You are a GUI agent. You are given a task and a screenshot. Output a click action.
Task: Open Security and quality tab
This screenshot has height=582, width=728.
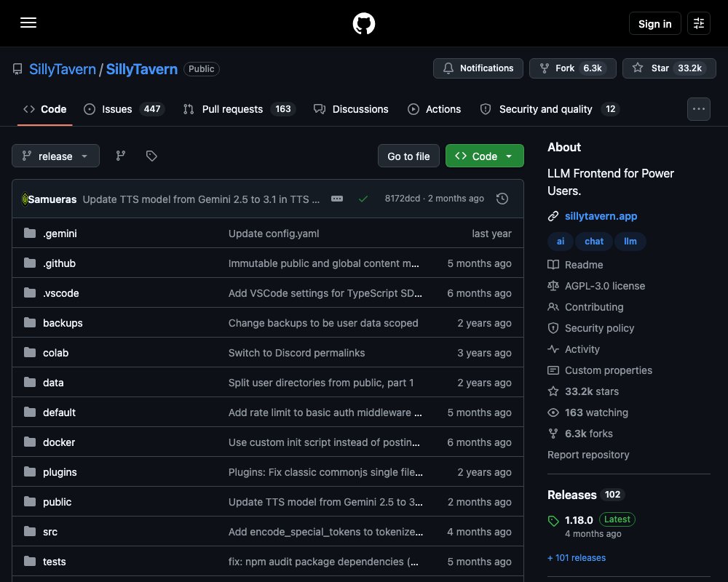pyautogui.click(x=550, y=109)
